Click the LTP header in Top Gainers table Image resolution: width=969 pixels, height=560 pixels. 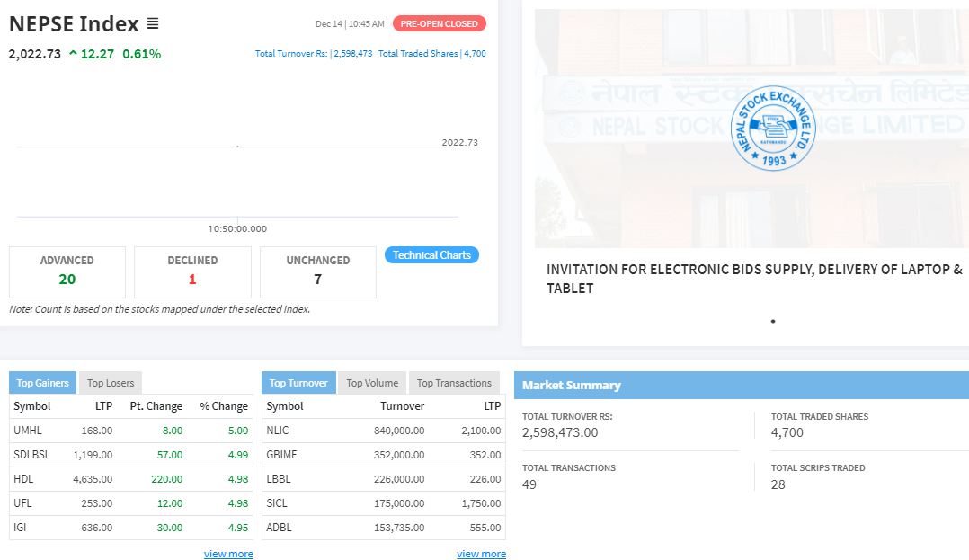coord(104,406)
